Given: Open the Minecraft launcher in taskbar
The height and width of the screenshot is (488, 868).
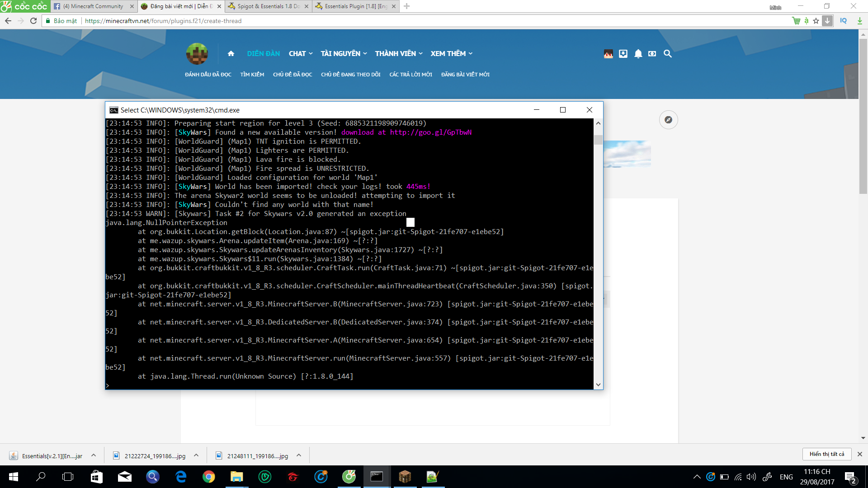Looking at the screenshot, I should click(x=405, y=477).
